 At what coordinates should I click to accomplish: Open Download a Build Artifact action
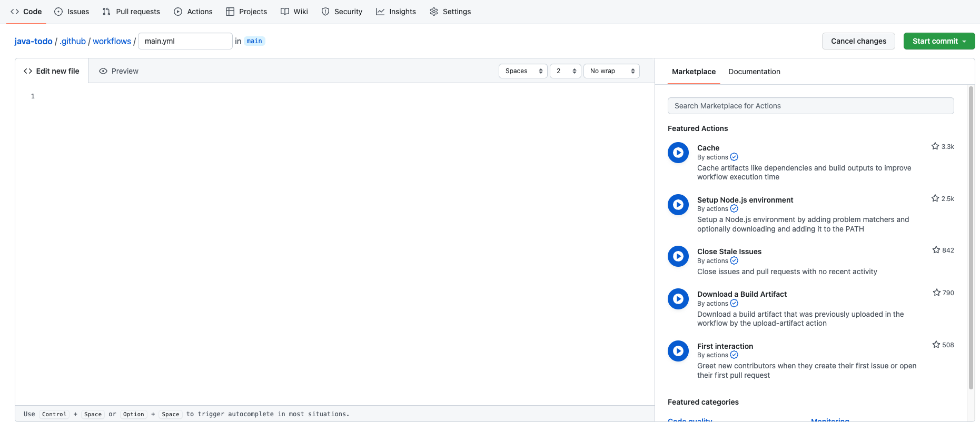(742, 294)
